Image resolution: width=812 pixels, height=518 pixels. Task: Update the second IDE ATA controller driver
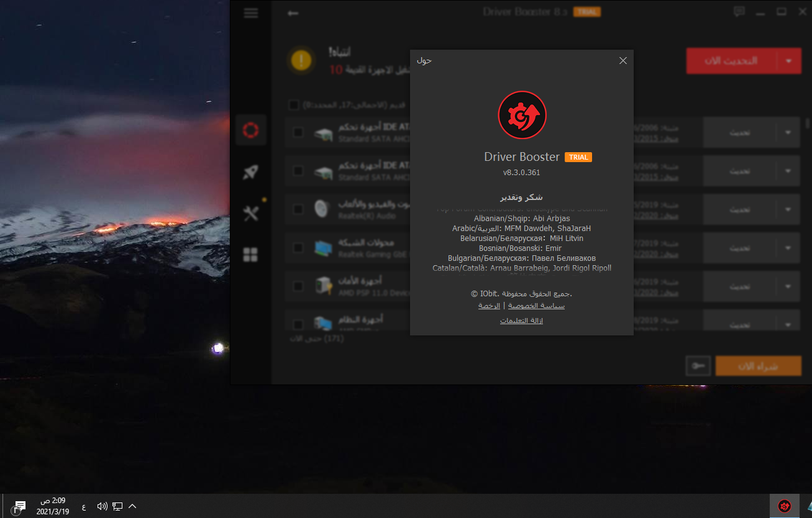739,171
